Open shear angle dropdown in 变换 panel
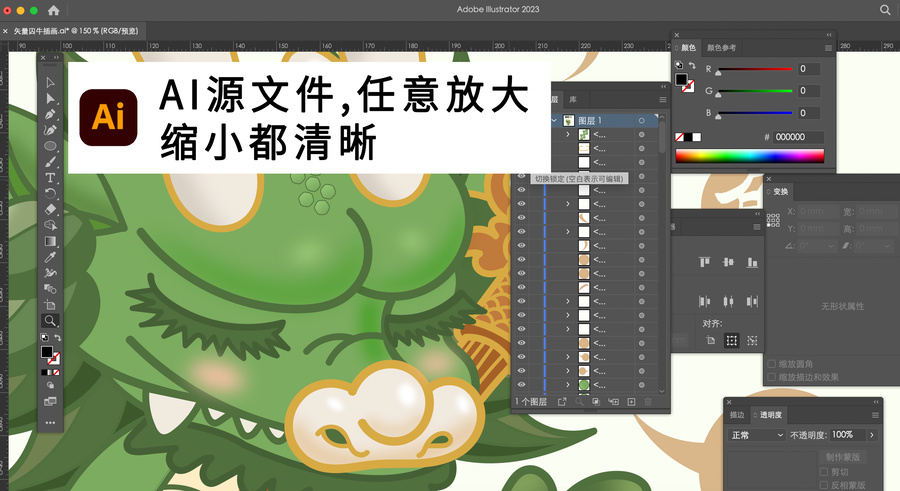Viewport: 900px width, 491px height. [888, 246]
